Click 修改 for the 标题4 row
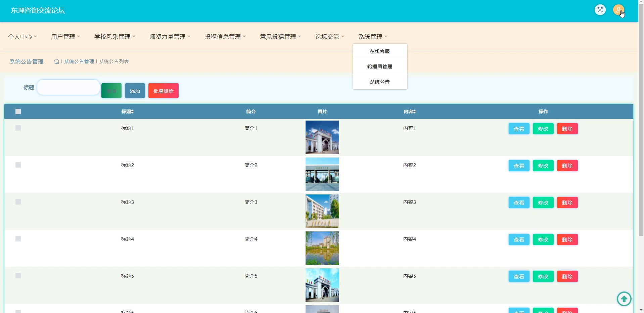Viewport: 644px width, 313px height. 543,239
